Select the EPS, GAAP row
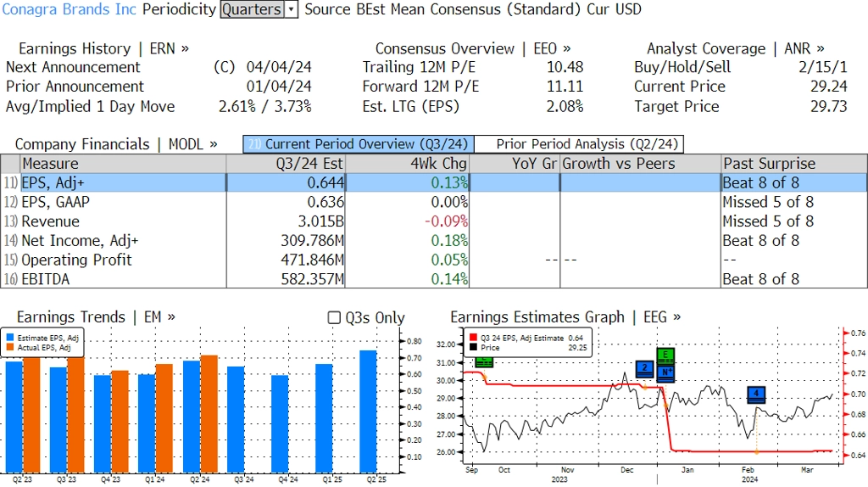The height and width of the screenshot is (487, 868). pos(433,202)
